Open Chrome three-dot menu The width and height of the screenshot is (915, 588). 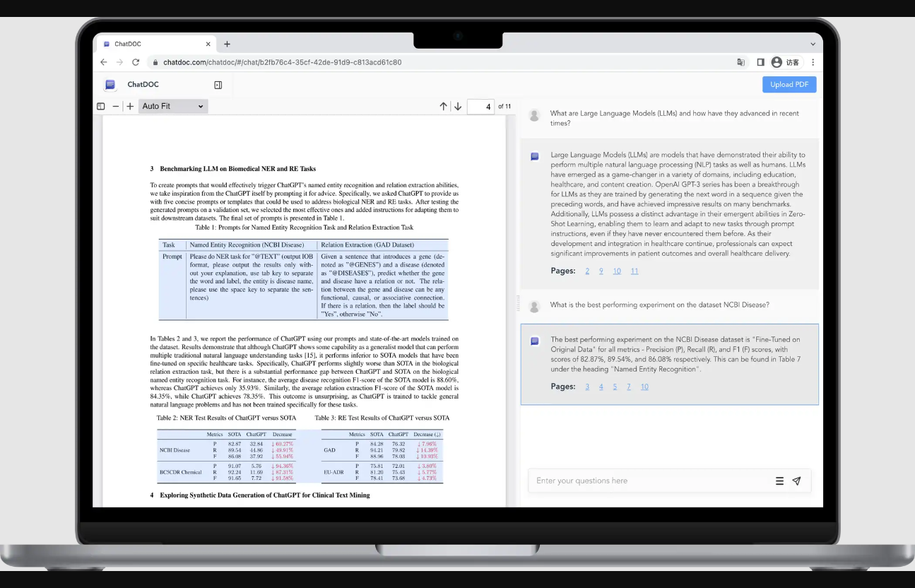(x=813, y=62)
